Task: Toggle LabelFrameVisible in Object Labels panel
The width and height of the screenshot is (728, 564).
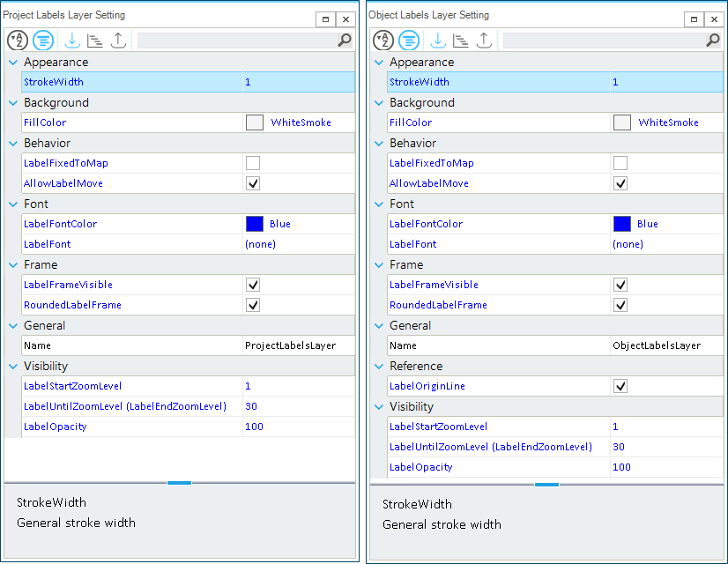Action: click(x=620, y=285)
